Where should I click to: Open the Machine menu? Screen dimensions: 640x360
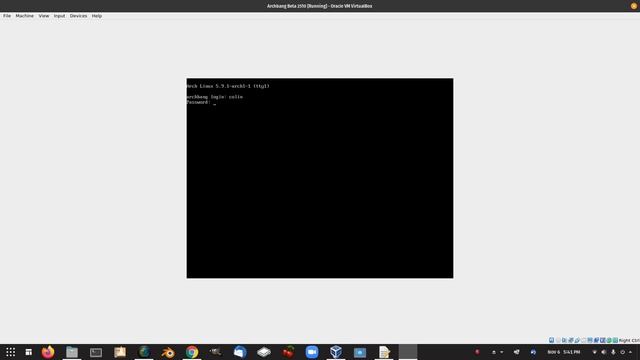click(24, 16)
